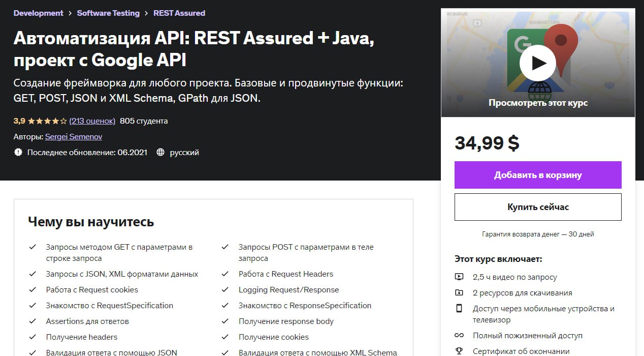Click the course title heading
Screen dimensions: 644x356
(x=194, y=48)
